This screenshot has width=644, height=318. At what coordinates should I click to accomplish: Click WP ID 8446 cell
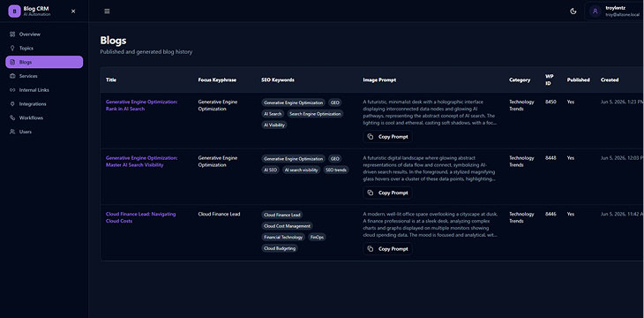pyautogui.click(x=550, y=214)
